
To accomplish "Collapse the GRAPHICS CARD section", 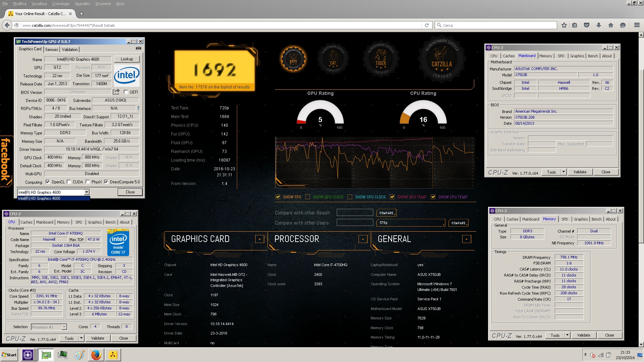I will (259, 239).
